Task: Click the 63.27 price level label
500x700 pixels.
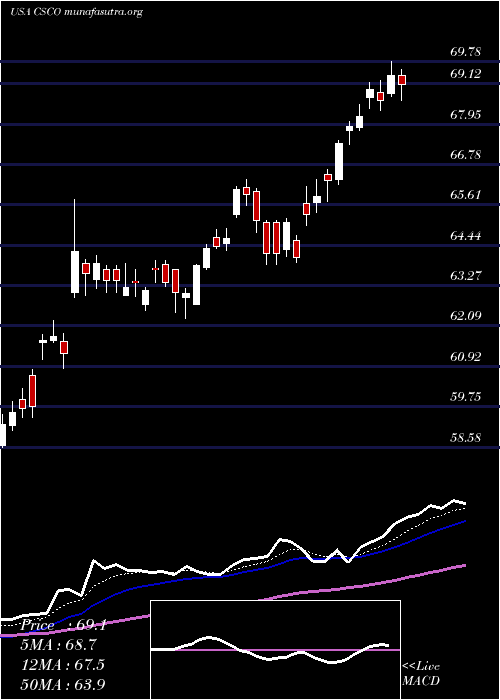Action: click(466, 276)
